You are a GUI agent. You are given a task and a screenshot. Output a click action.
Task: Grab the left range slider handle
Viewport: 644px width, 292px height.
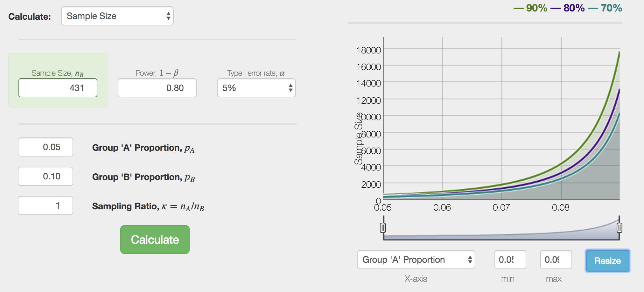tap(383, 228)
